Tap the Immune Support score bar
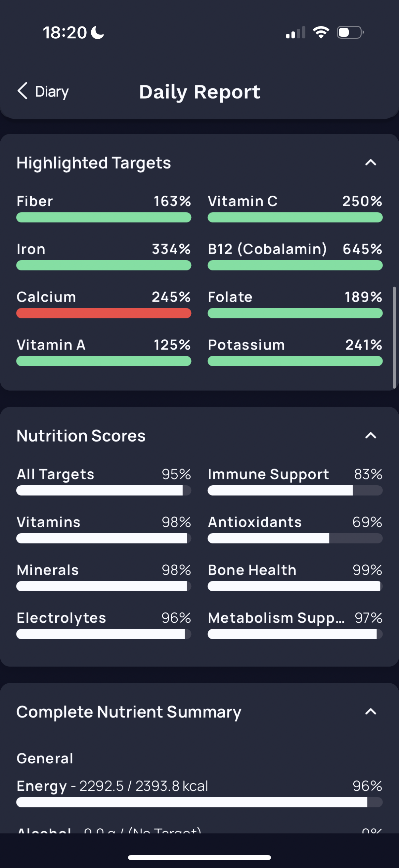Image resolution: width=399 pixels, height=868 pixels. point(295,491)
